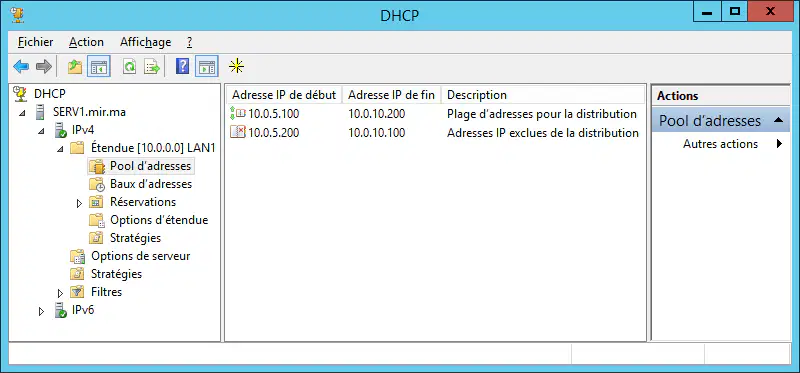Select Baux d'adresses in the tree
The height and width of the screenshot is (373, 800).
coord(151,184)
